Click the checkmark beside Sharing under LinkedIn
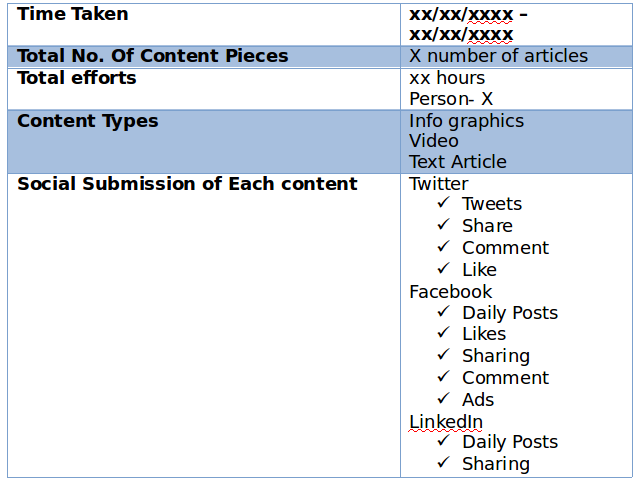639x482 pixels. pos(443,464)
